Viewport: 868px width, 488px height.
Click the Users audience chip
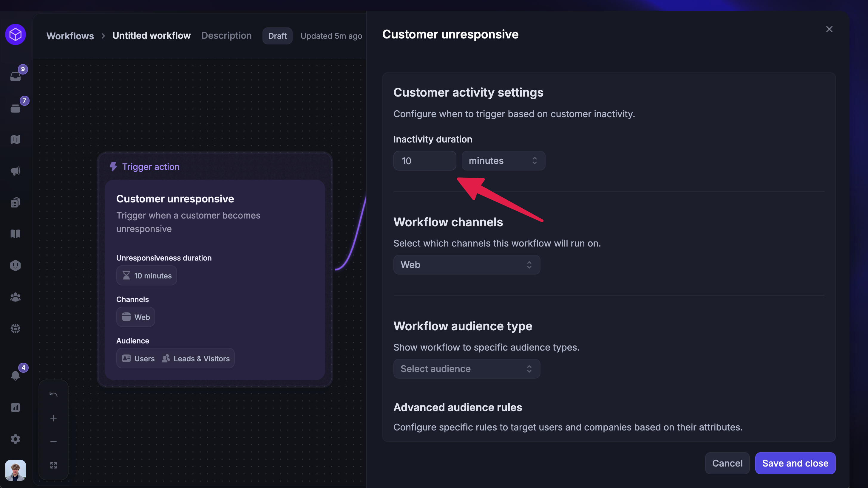[x=138, y=359]
